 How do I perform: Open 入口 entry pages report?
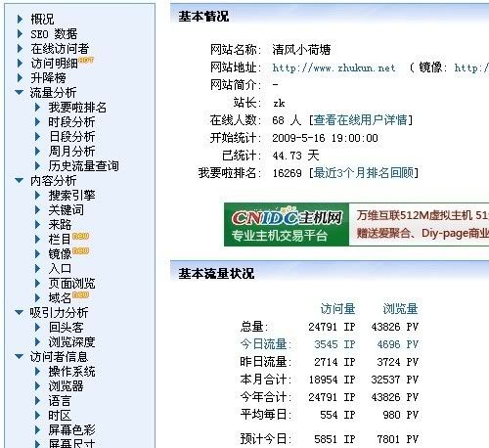60,268
